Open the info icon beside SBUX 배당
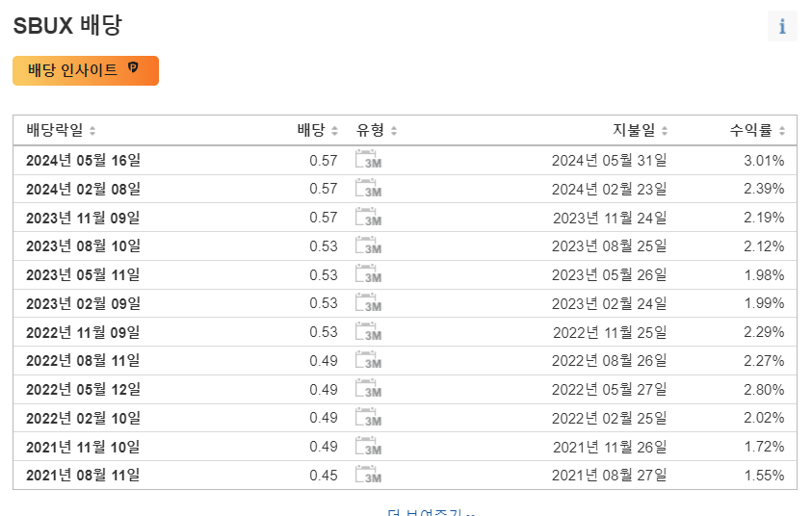Viewport: 812px width, 516px height. (x=782, y=26)
